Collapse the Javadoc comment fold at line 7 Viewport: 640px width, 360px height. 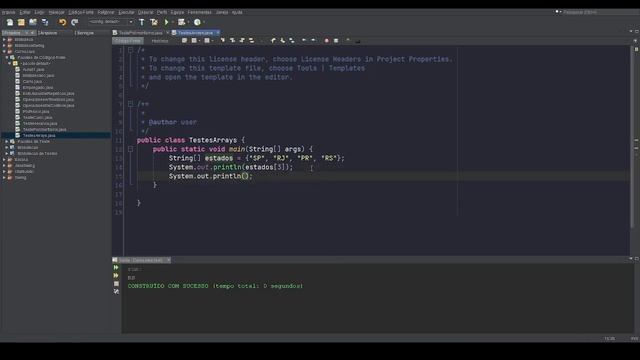[x=130, y=104]
